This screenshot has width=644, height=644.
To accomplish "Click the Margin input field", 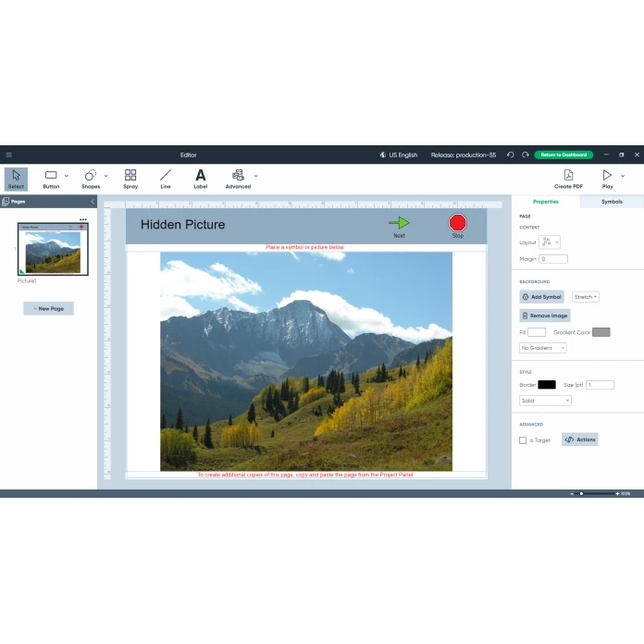I will pos(553,259).
